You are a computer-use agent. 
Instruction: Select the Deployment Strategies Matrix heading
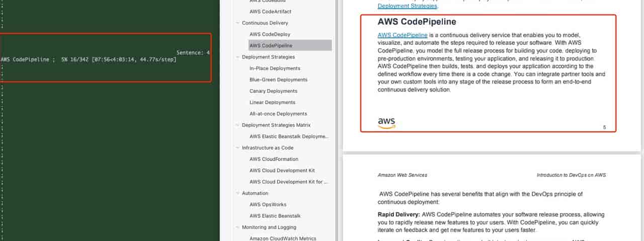coord(276,125)
